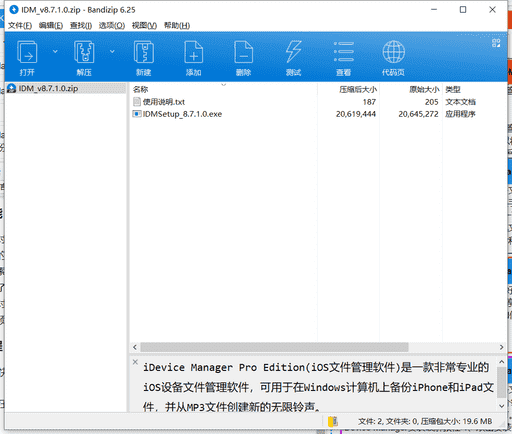
Task: Click the Add files (添加) toolbar icon
Action: coord(194,52)
